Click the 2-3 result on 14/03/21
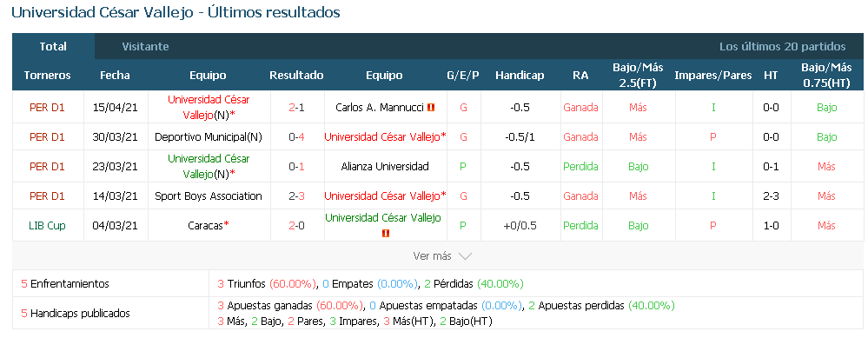Screen dimensions: 868x338 click(296, 196)
